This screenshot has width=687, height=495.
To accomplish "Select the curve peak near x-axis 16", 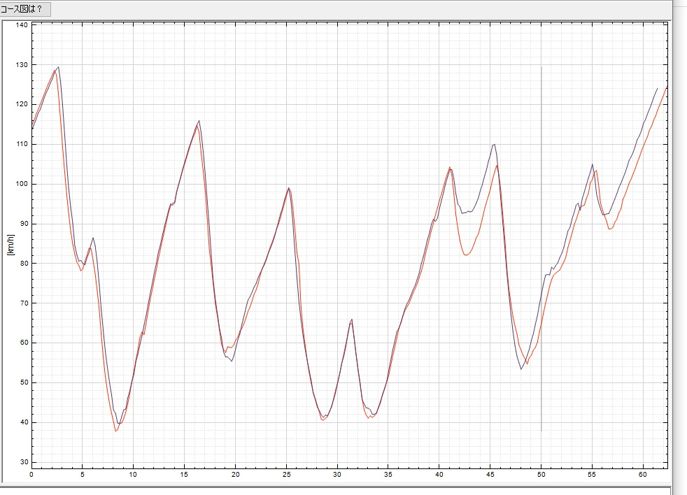I will pyautogui.click(x=199, y=122).
